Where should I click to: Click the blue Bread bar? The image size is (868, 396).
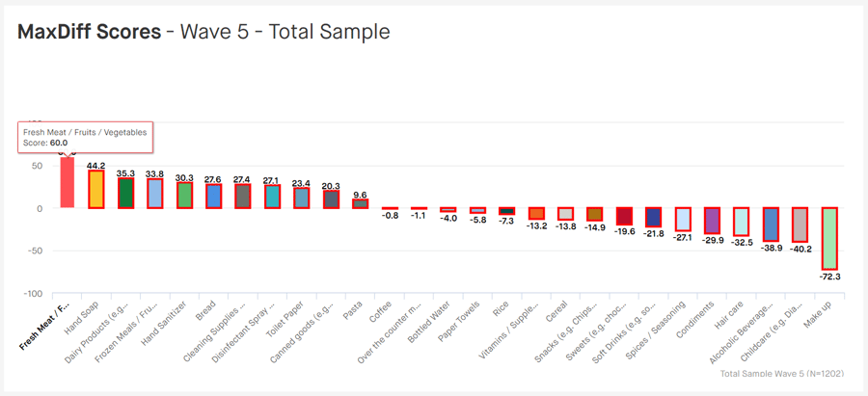coord(214,197)
